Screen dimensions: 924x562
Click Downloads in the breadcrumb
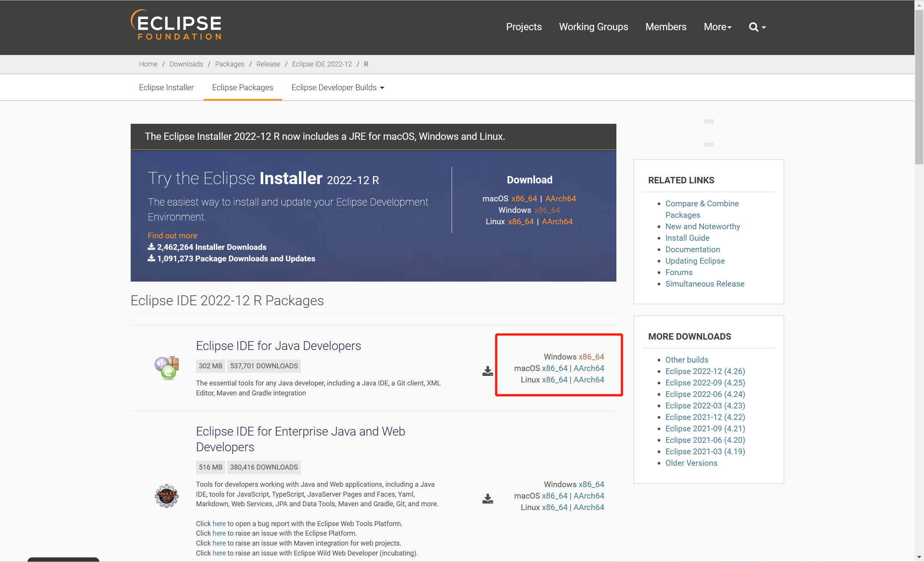(x=186, y=64)
